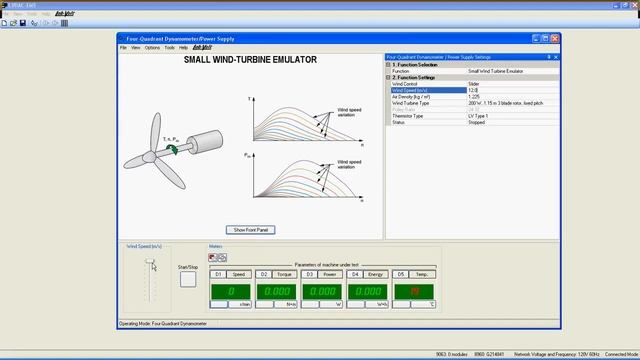
Task: Open the Tools menu of dynamometer window
Action: click(169, 48)
